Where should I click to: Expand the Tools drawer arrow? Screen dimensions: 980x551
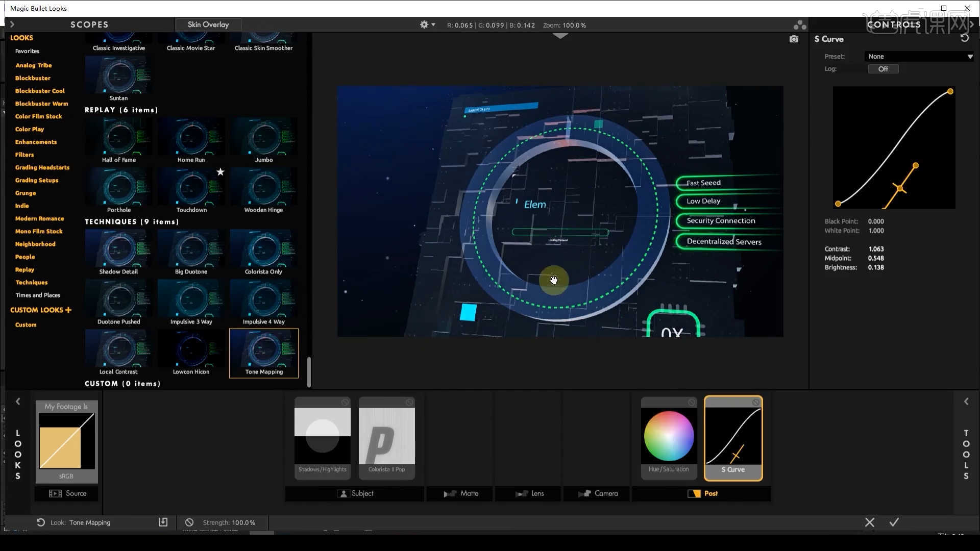point(966,402)
